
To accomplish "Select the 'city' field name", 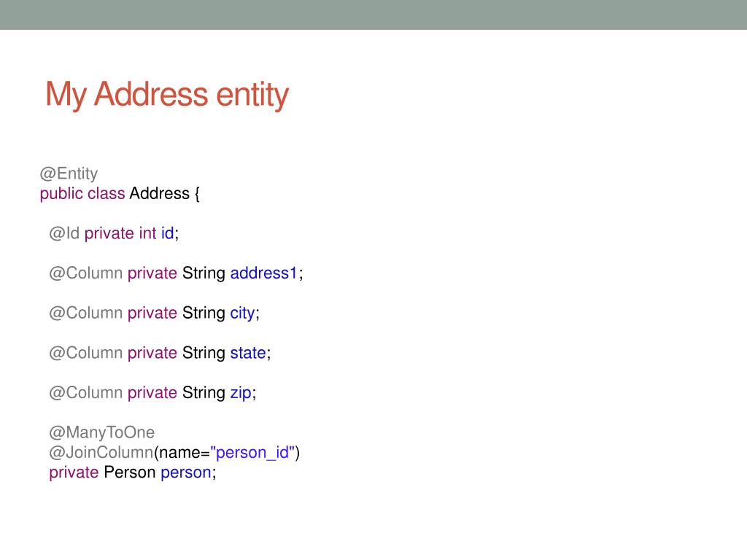I will click(x=242, y=314).
